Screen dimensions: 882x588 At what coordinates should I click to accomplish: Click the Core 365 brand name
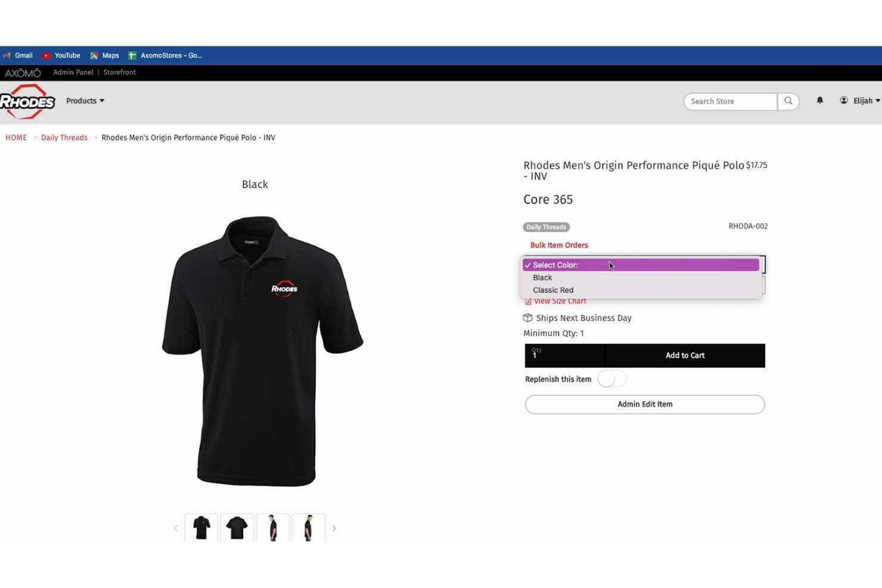pyautogui.click(x=548, y=200)
